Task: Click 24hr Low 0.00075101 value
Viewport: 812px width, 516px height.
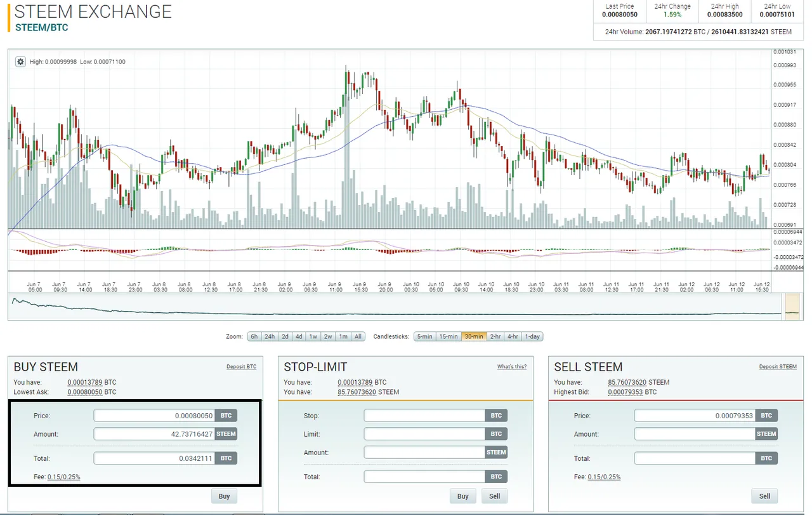Action: click(x=777, y=14)
